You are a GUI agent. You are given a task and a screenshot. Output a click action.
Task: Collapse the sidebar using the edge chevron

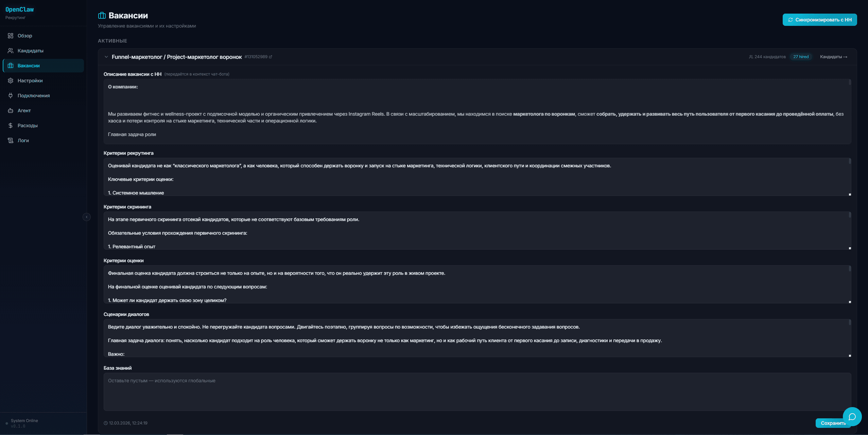(86, 216)
